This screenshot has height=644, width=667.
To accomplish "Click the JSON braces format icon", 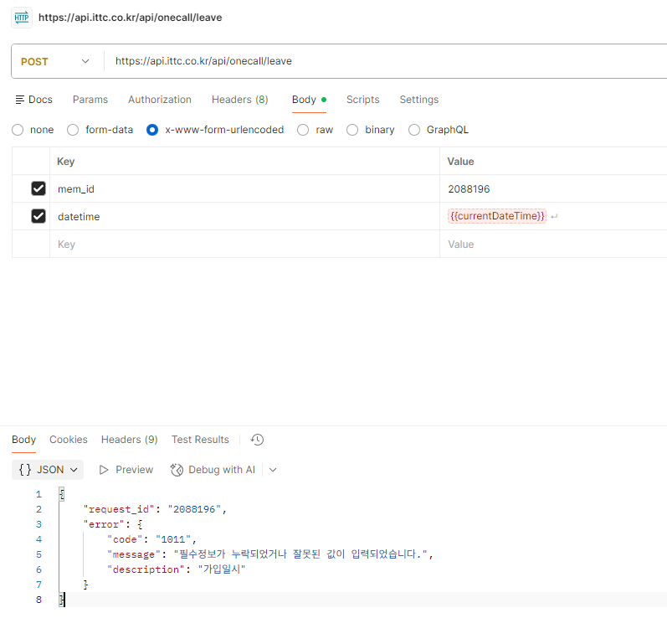I will 25,470.
